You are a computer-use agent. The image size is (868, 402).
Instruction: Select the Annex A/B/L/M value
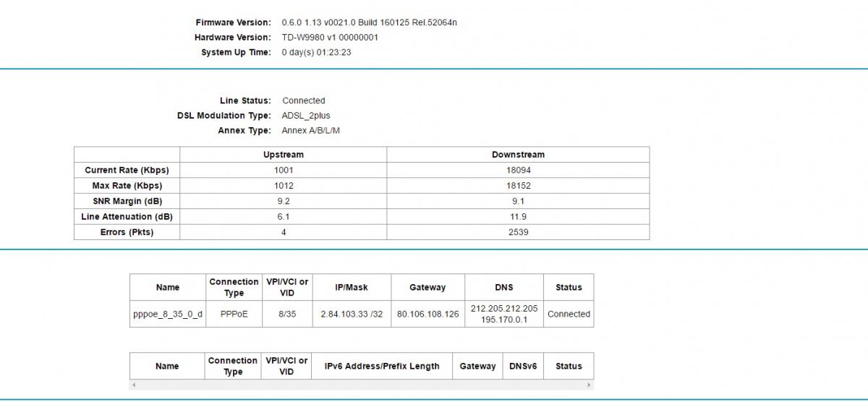point(310,131)
